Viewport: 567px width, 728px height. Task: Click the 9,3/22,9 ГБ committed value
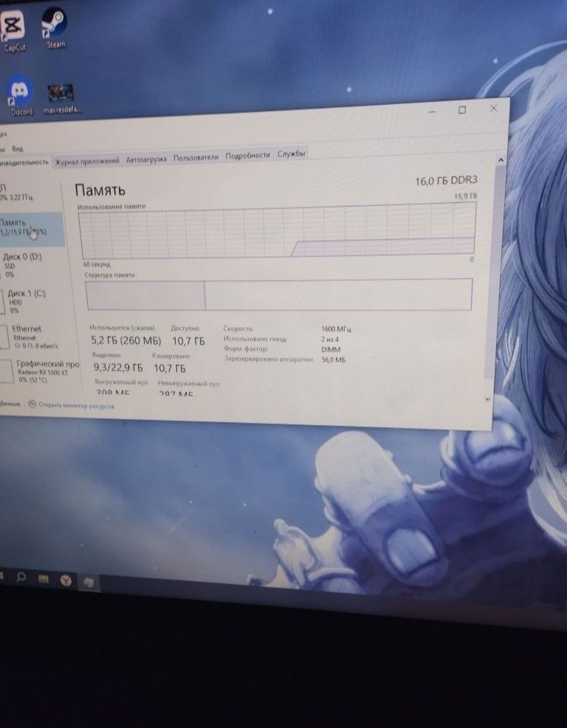[x=118, y=368]
